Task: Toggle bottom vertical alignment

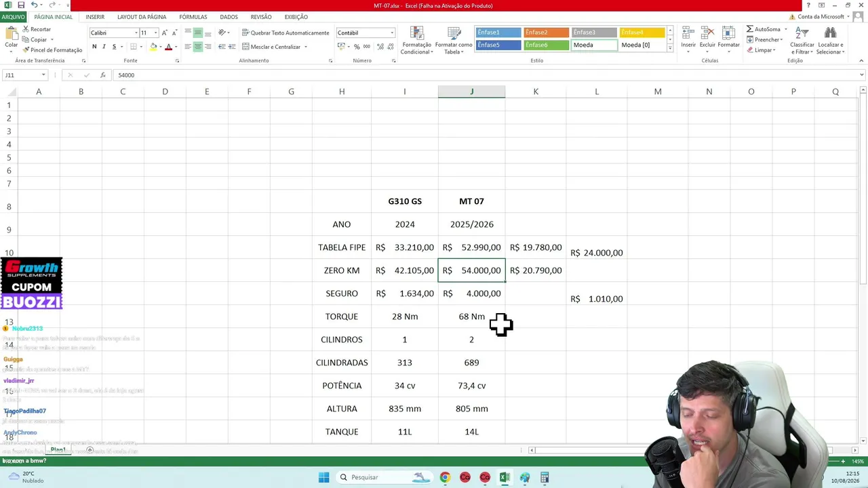Action: (x=208, y=33)
